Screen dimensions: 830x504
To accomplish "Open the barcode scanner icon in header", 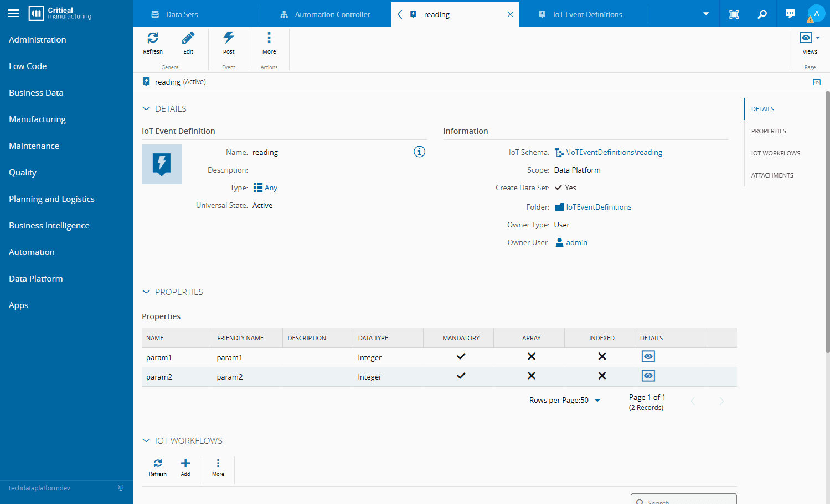I will 734,14.
